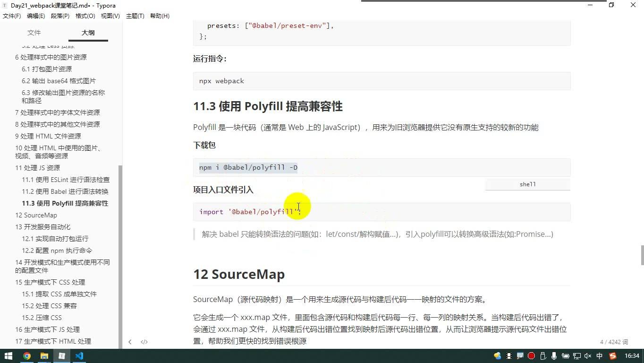Open the 主题(T) menu
Viewport: 644px width, 363px height.
135,16
